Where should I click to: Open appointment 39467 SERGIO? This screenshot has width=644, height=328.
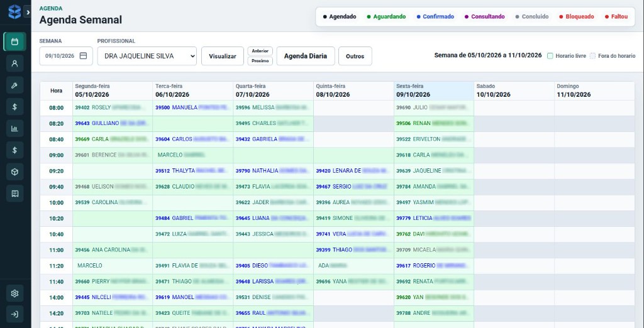pos(353,187)
